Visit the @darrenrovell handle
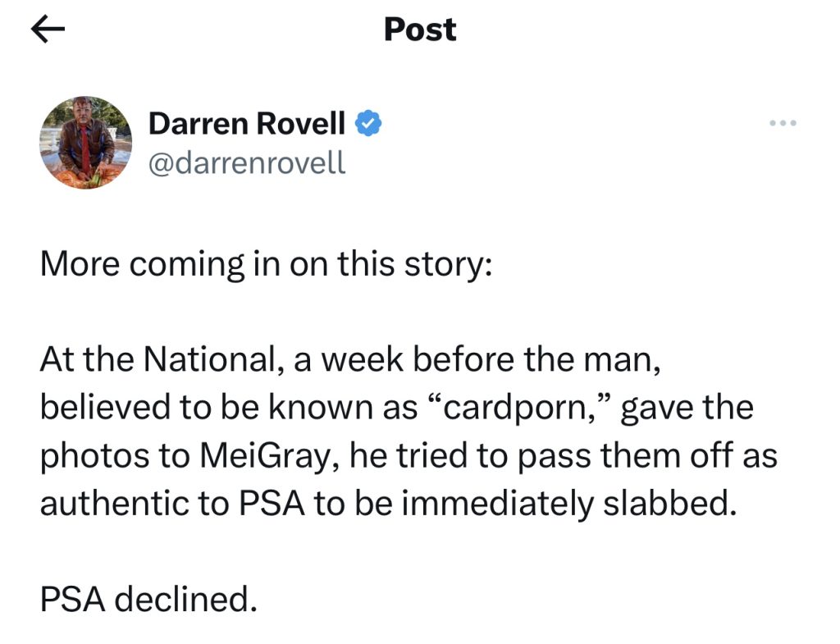This screenshot has width=840, height=644. 247,162
